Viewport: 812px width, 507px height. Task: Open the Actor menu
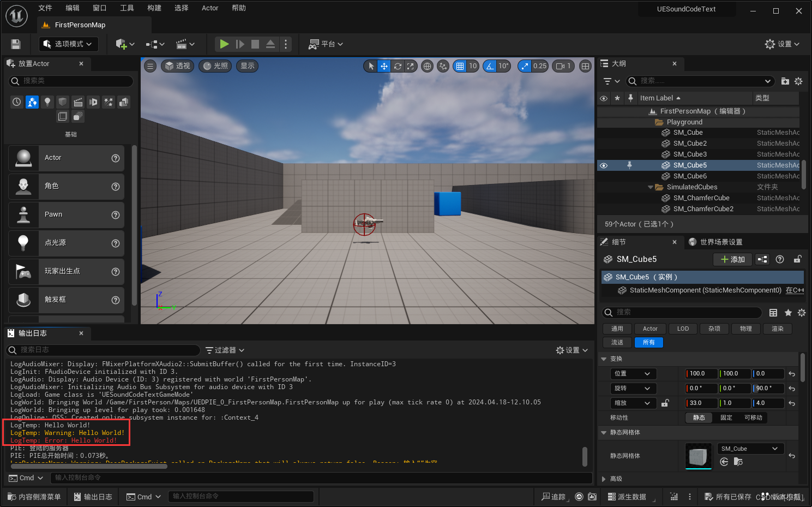pos(210,8)
